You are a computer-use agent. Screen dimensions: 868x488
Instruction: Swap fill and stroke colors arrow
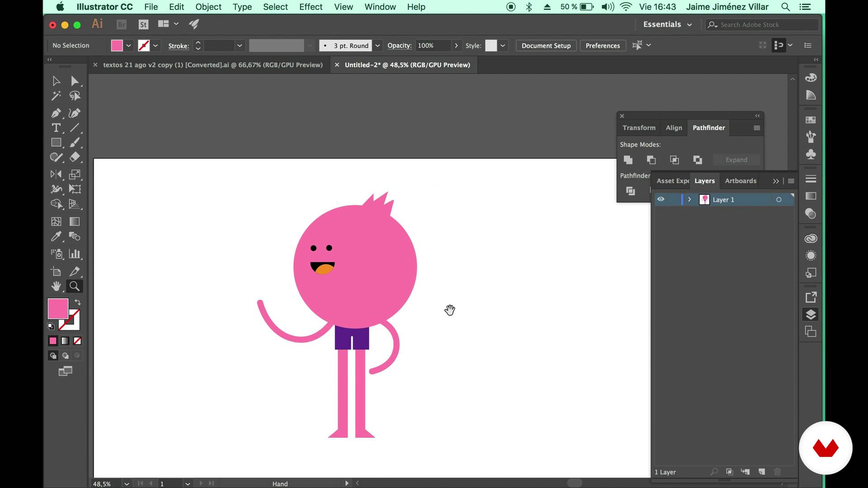tap(78, 302)
